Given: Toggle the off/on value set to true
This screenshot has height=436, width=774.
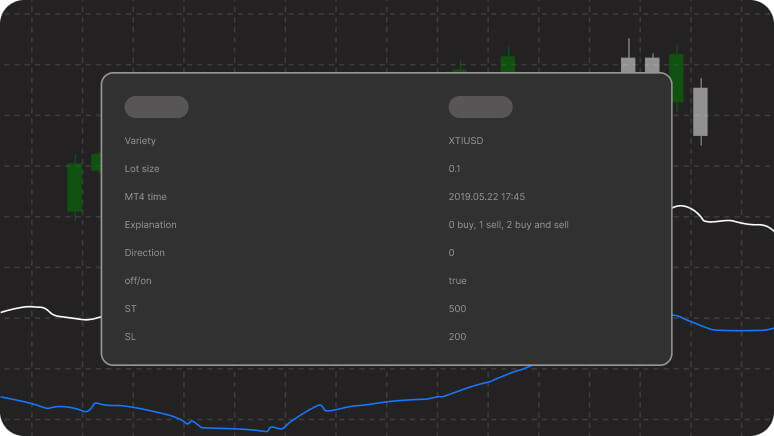Looking at the screenshot, I should point(457,281).
